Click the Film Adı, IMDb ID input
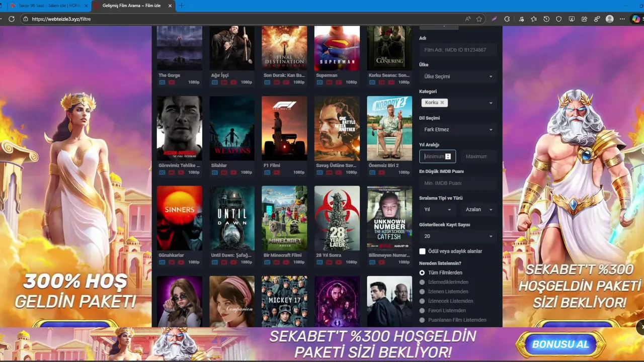644x362 pixels. [x=458, y=50]
